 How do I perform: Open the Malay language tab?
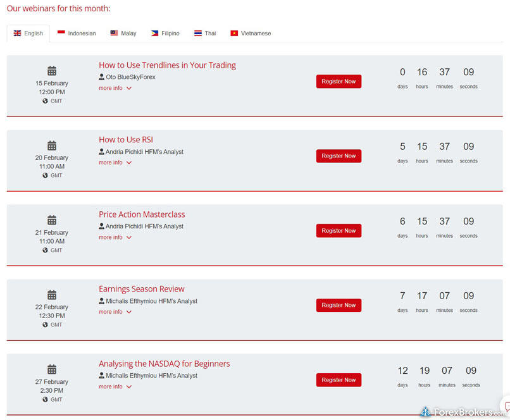coord(123,34)
